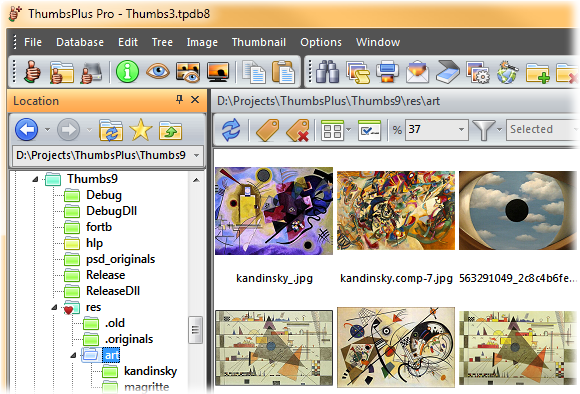Open the 37 percent size dropdown
The width and height of the screenshot is (580, 394).
pos(461,129)
